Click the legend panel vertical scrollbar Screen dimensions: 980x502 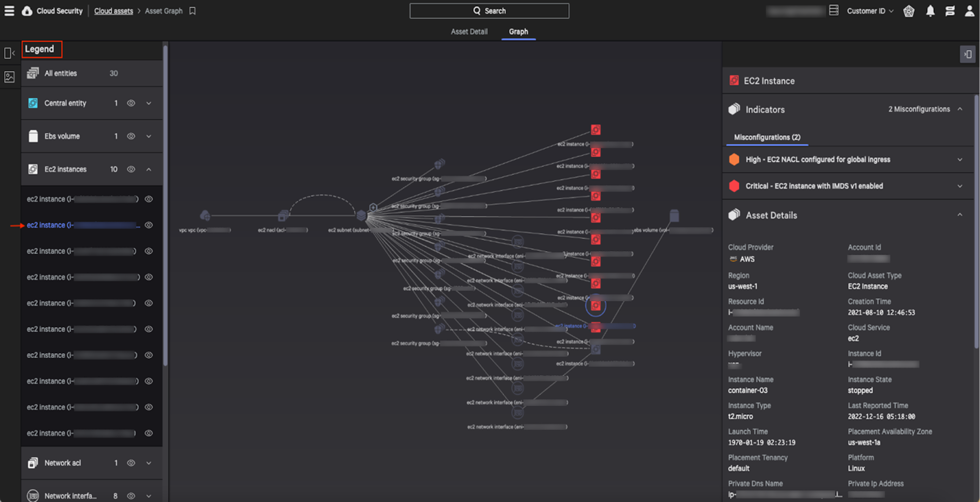tap(165, 205)
